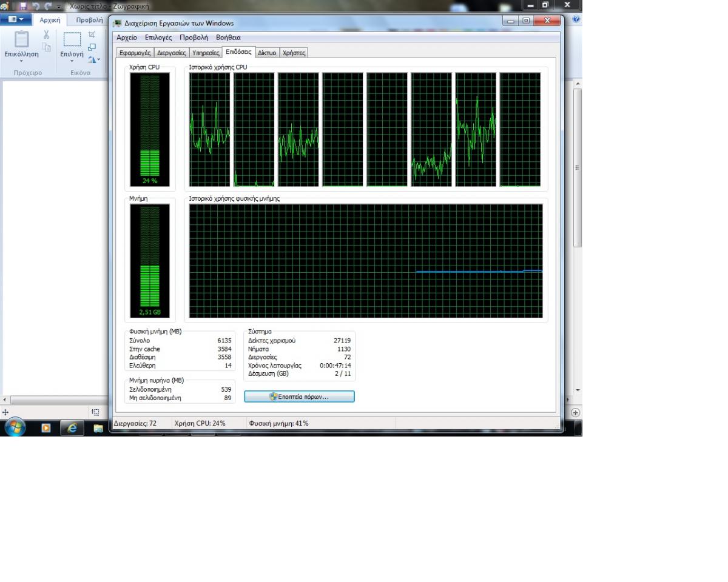Image resolution: width=728 pixels, height=582 pixels.
Task: Switch to the Αρχική ribbon tab in Paint
Action: [50, 20]
